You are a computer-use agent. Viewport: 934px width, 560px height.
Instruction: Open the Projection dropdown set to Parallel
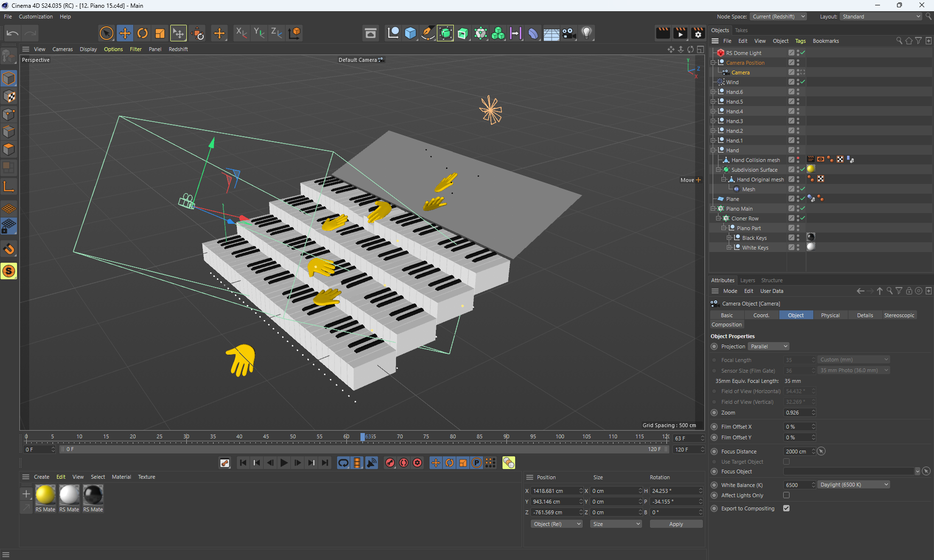[x=768, y=346]
